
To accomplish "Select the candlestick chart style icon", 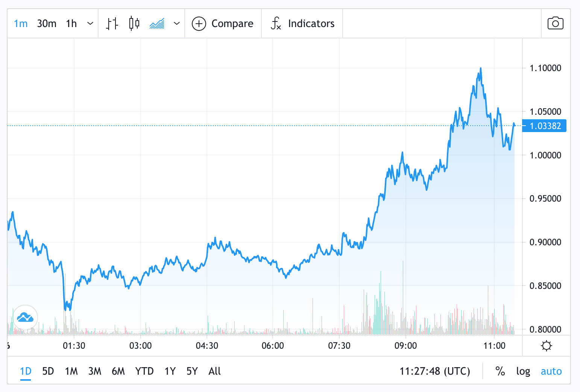I will click(134, 23).
